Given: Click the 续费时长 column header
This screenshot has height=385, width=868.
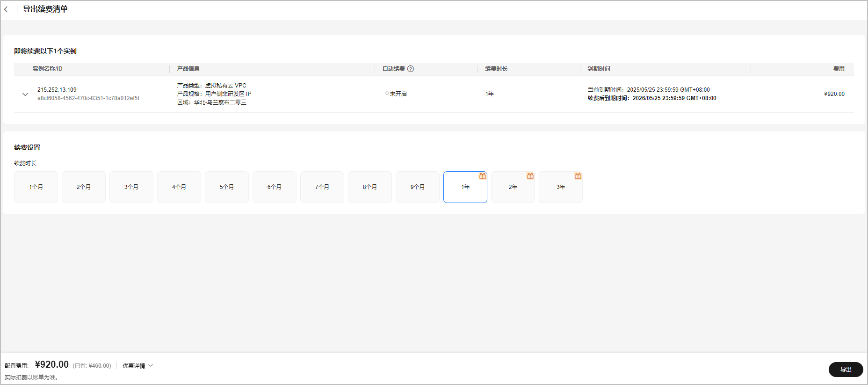Looking at the screenshot, I should tap(496, 69).
